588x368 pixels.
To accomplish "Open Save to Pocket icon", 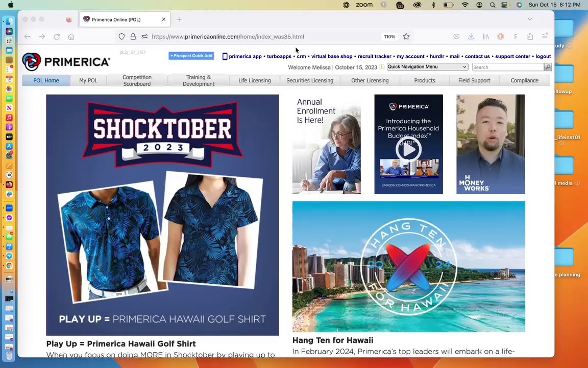I will tap(456, 36).
